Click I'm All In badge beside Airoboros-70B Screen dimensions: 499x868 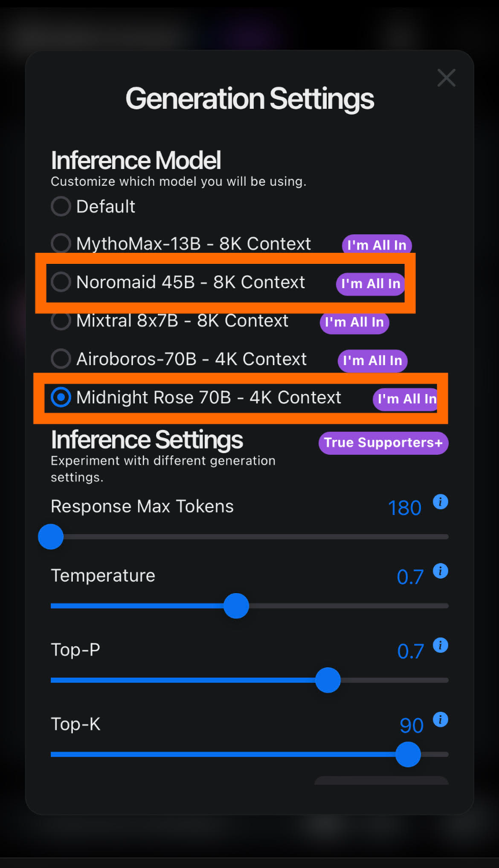pyautogui.click(x=372, y=361)
